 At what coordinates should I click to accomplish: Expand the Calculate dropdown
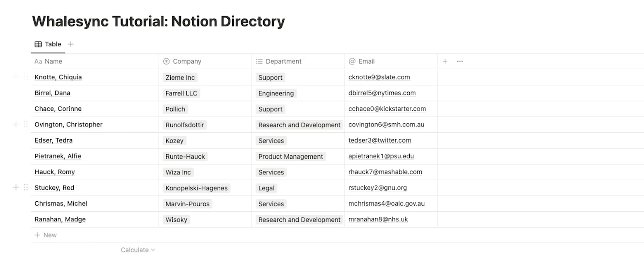pyautogui.click(x=138, y=250)
